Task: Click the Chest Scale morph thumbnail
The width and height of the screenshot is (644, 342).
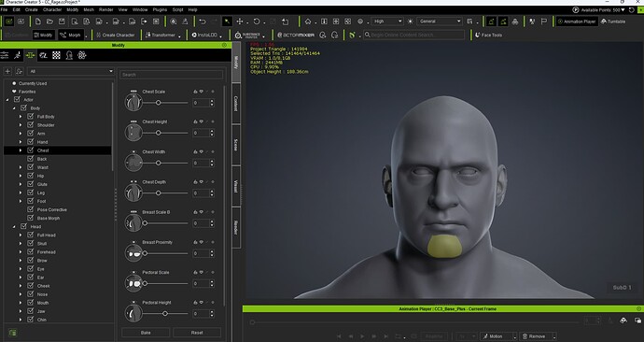Action: [133, 102]
